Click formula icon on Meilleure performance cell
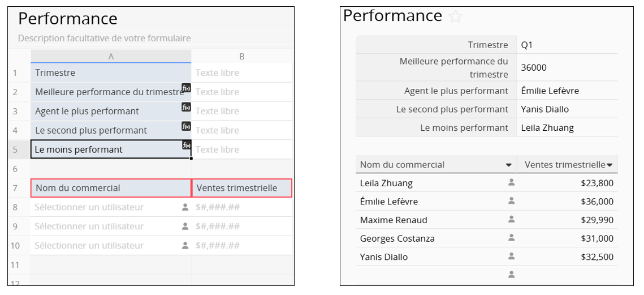 coord(186,88)
